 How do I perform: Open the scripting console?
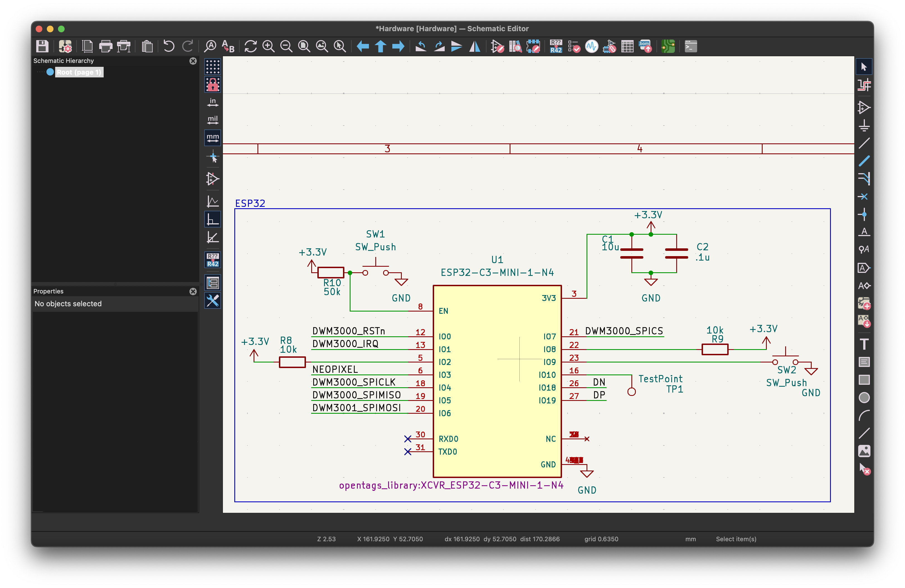690,46
